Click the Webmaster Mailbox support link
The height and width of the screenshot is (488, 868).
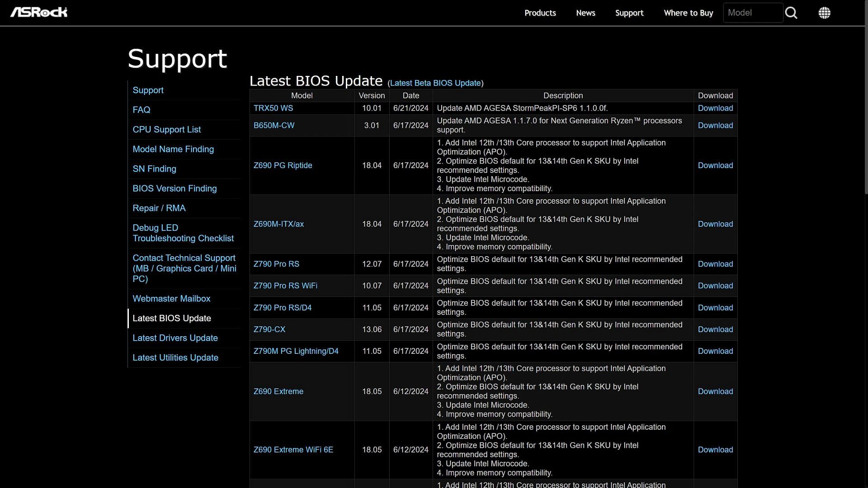point(171,299)
